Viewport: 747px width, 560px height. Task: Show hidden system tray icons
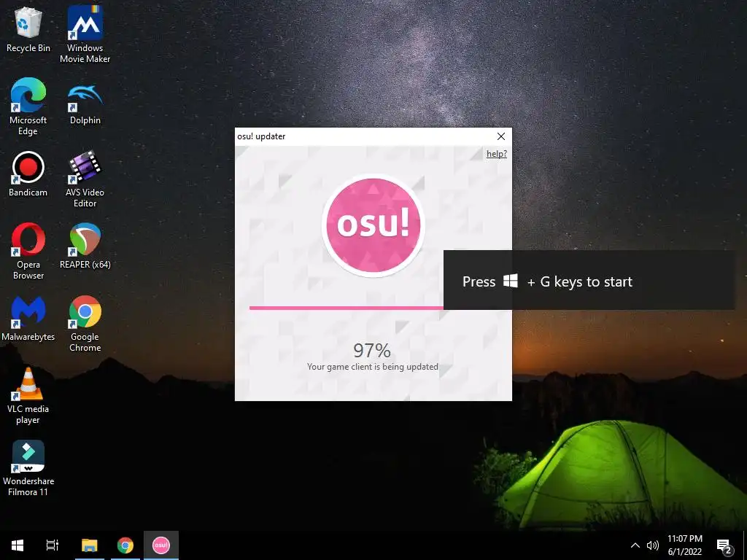[x=635, y=545]
